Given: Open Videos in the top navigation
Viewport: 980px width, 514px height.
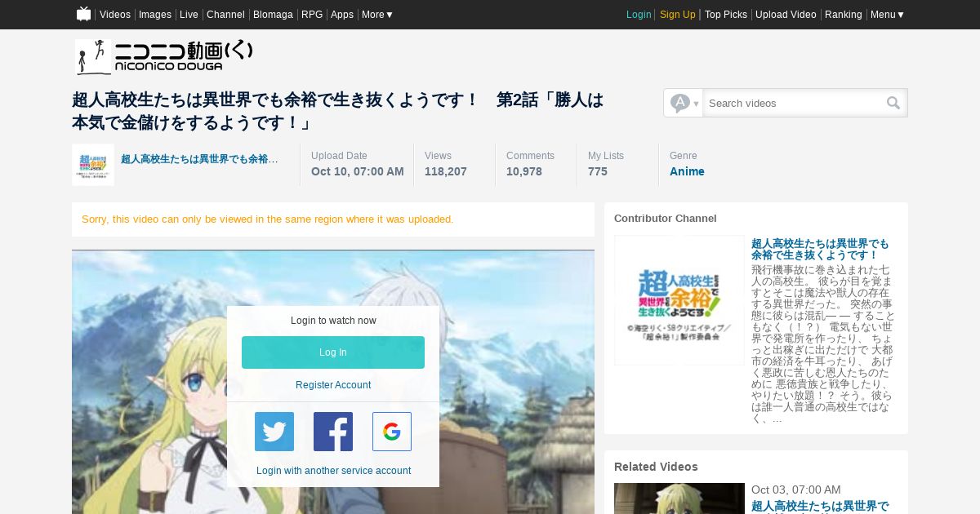Looking at the screenshot, I should pyautogui.click(x=115, y=15).
